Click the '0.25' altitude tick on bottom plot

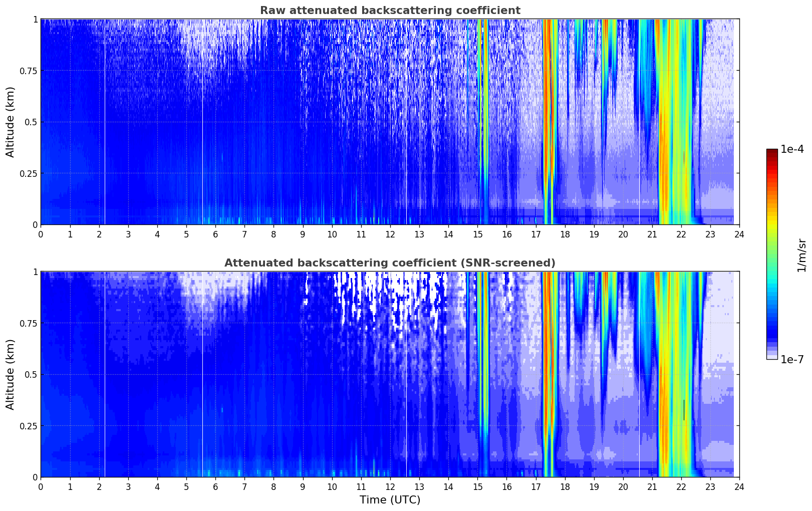tap(28, 426)
